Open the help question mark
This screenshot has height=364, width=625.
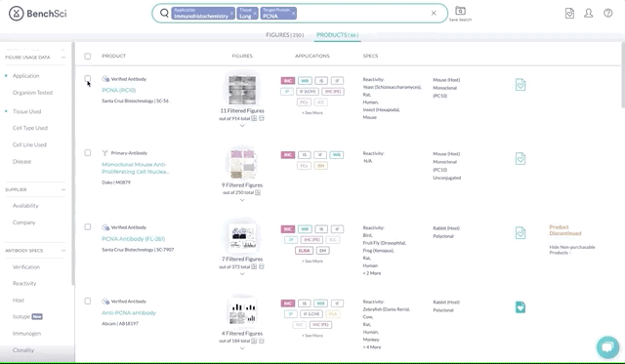pyautogui.click(x=607, y=13)
